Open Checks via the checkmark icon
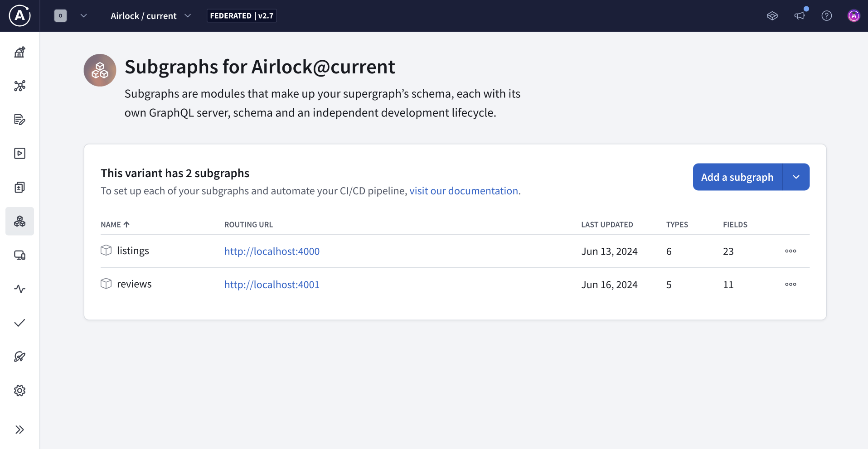This screenshot has width=868, height=449. pos(19,323)
